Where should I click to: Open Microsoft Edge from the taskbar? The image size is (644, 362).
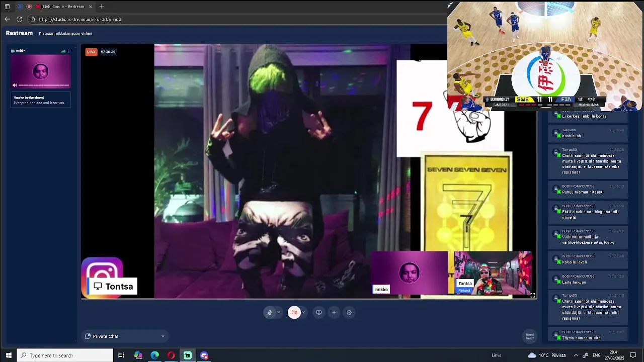[x=155, y=355]
